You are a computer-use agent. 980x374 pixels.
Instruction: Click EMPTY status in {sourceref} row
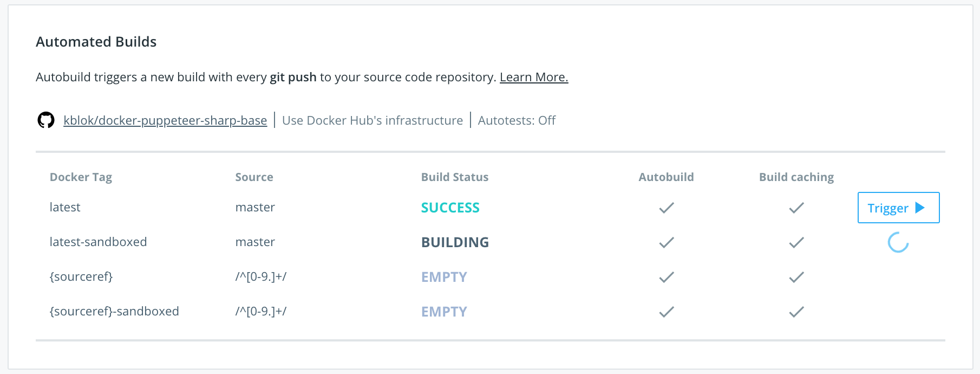444,277
